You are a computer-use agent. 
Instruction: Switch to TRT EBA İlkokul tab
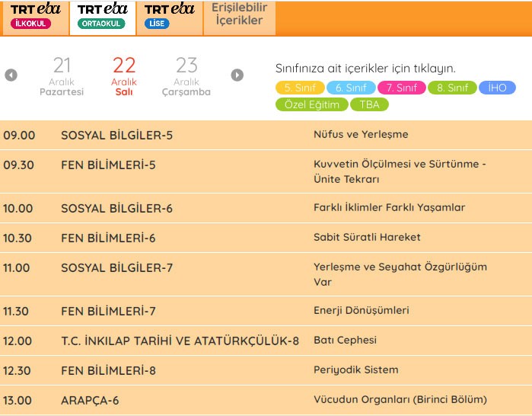[x=34, y=17]
